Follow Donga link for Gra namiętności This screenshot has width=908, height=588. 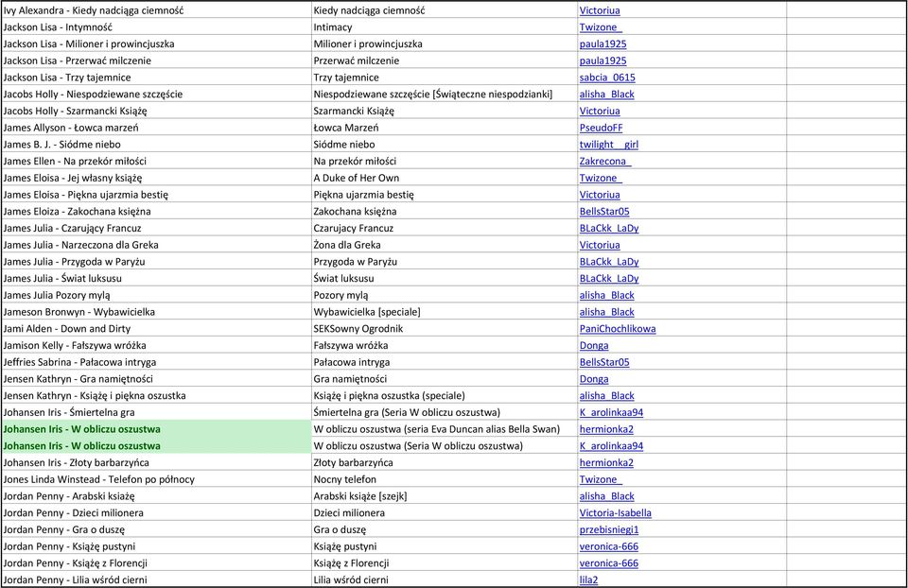click(x=594, y=380)
